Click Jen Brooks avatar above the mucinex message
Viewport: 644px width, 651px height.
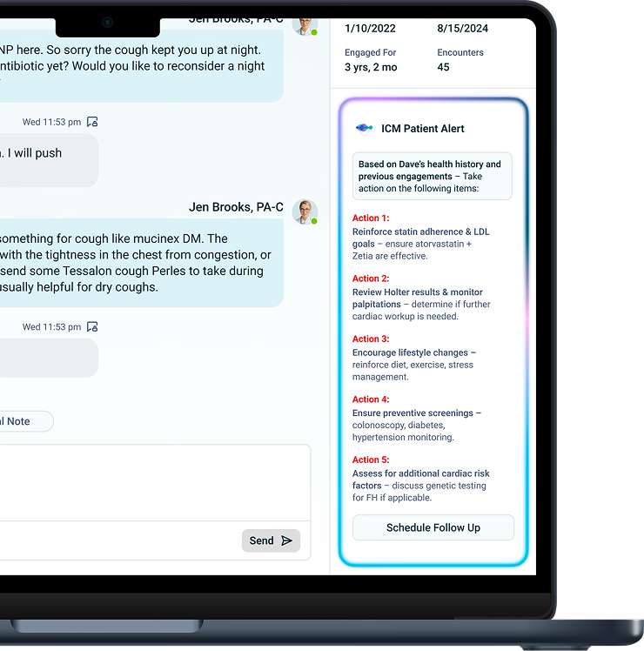click(x=305, y=211)
